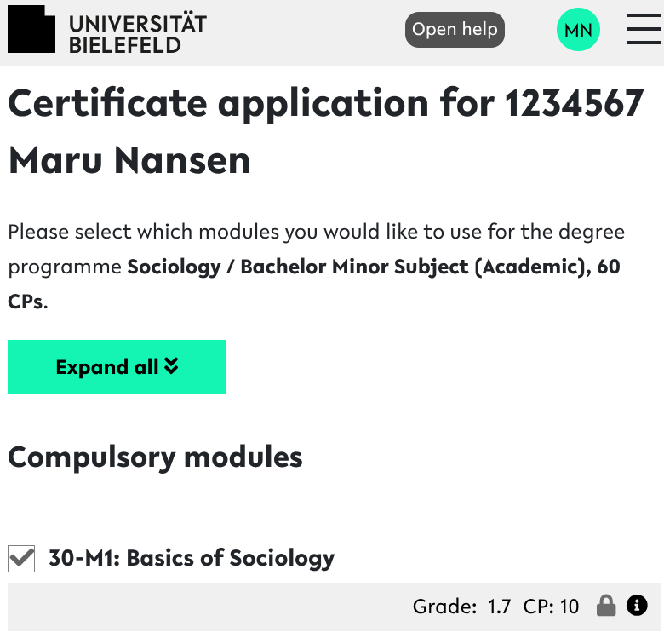Screen dimensions: 664x644
Task: Click the student name Maru Nansen
Action: (x=129, y=160)
